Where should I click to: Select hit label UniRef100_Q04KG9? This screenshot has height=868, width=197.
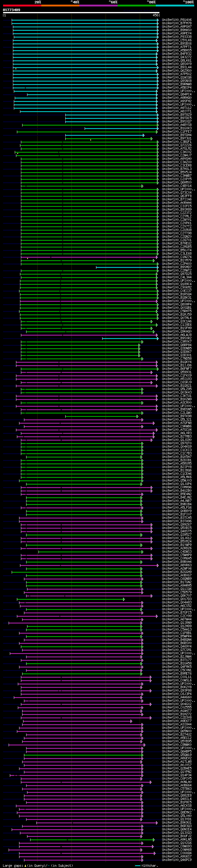[x=177, y=446]
